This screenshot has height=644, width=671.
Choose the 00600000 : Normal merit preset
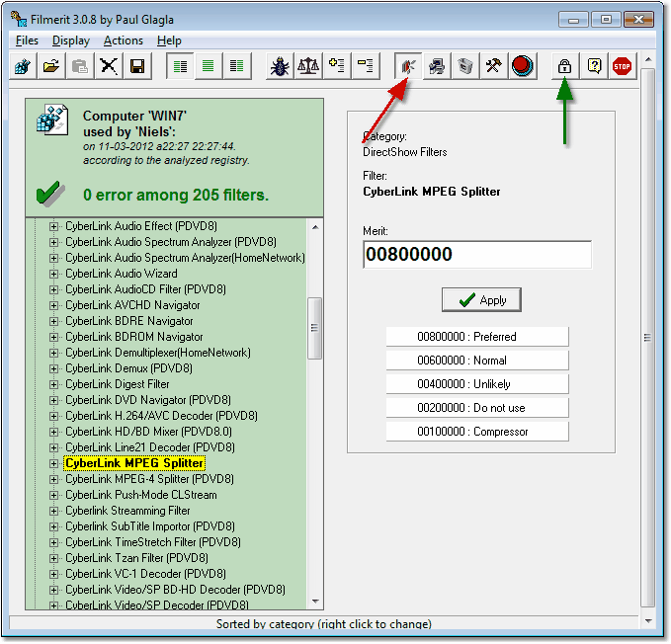pos(477,361)
